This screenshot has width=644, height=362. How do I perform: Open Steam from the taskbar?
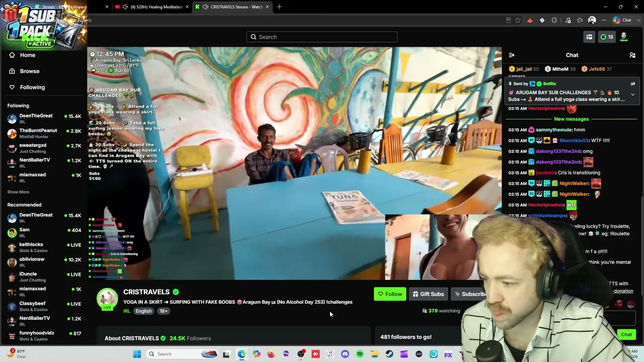point(389,354)
